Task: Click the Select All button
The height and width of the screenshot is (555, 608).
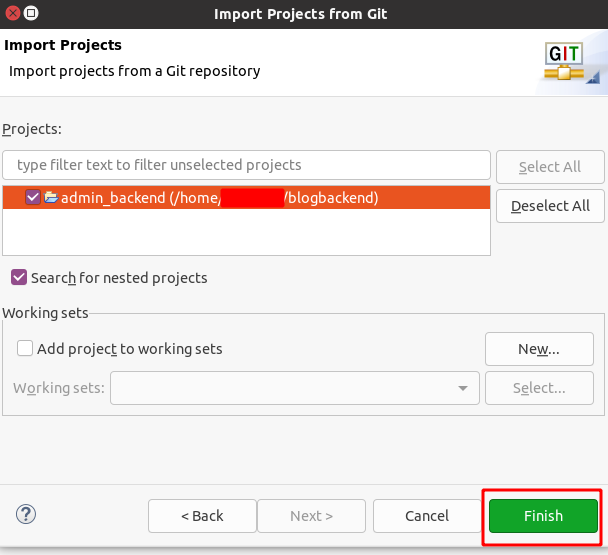Action: click(550, 167)
